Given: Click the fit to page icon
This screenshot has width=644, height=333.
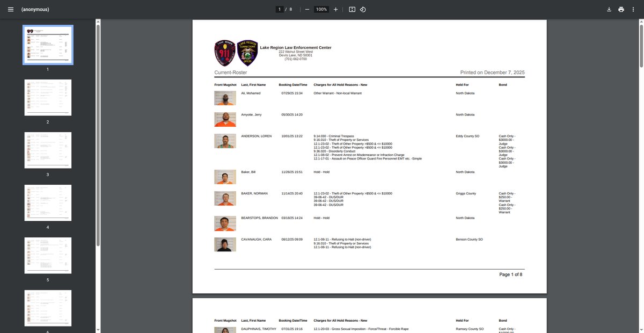Looking at the screenshot, I should (x=352, y=9).
